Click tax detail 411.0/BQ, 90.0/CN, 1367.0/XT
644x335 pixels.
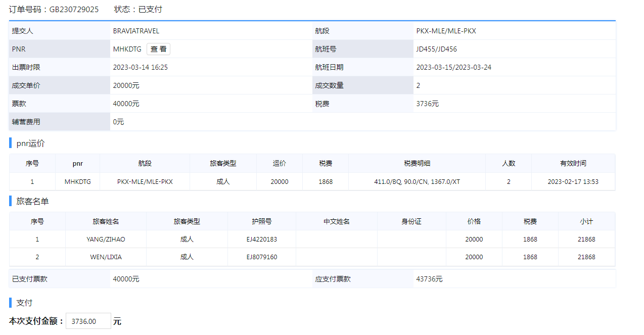coord(417,181)
